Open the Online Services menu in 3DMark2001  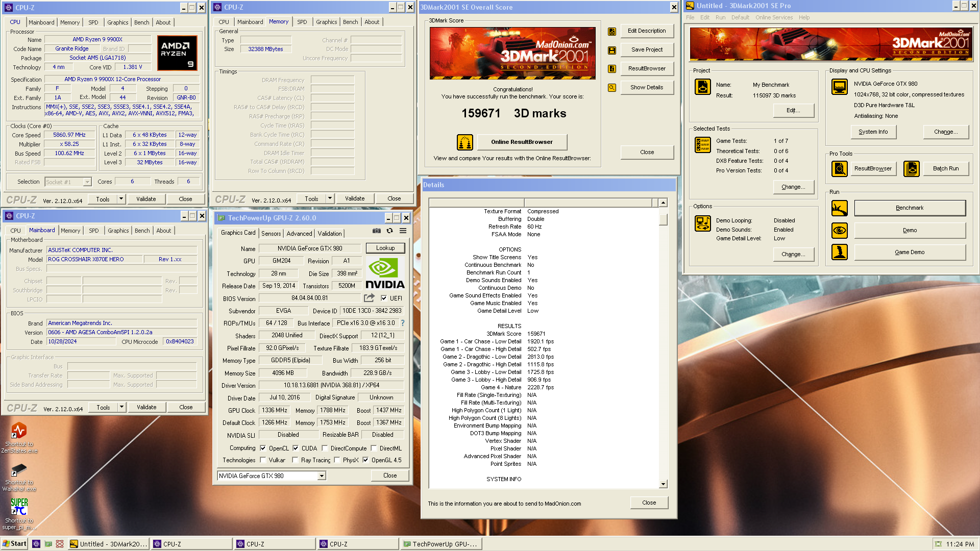tap(774, 17)
